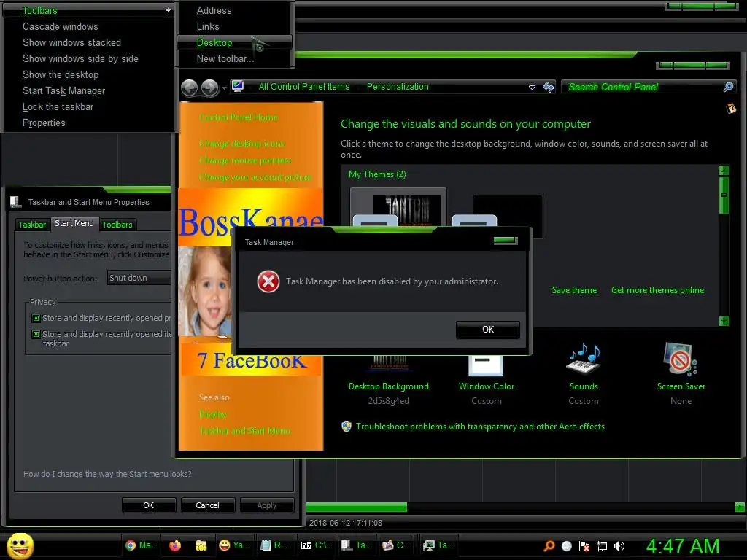Click the Taskbar and Start Menu Properties title icon

[16, 202]
